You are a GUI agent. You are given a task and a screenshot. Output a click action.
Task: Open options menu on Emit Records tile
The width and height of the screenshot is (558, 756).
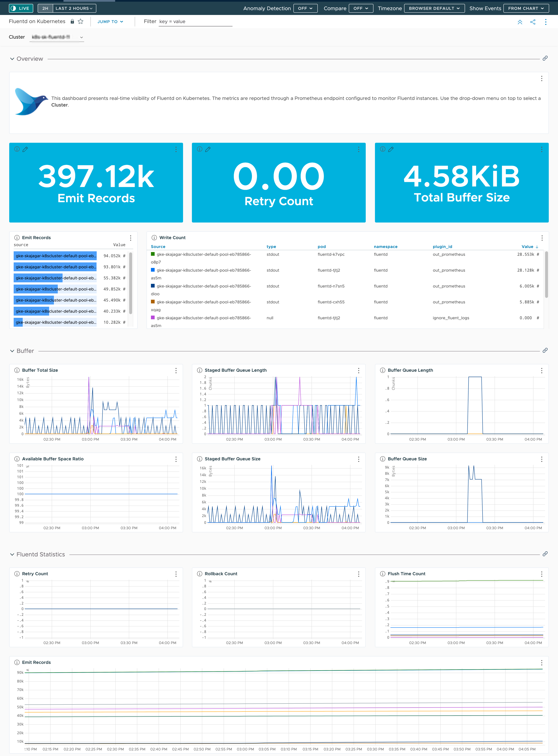(176, 149)
